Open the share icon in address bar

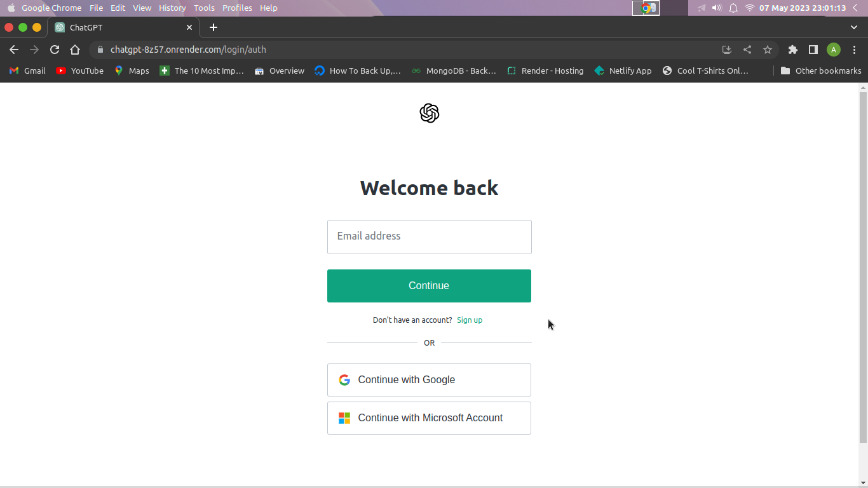click(747, 50)
